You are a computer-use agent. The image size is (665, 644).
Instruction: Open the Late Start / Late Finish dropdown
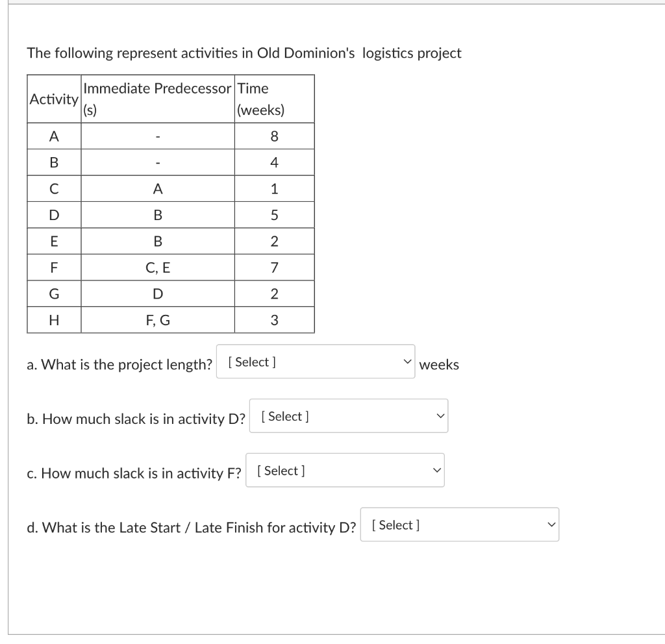(458, 524)
